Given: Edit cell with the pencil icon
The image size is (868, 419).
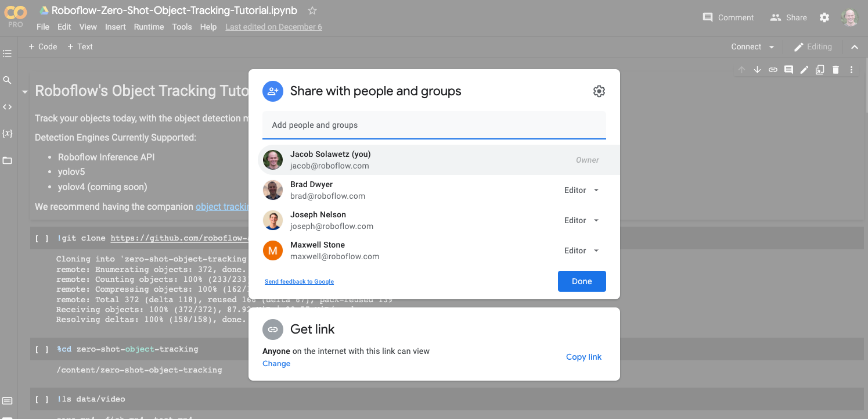Looking at the screenshot, I should 804,70.
